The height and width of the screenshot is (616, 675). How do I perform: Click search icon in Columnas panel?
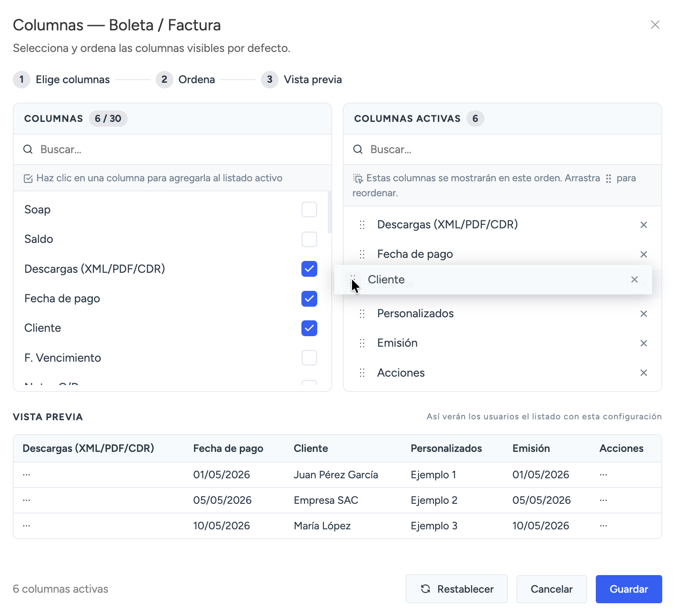(x=28, y=150)
